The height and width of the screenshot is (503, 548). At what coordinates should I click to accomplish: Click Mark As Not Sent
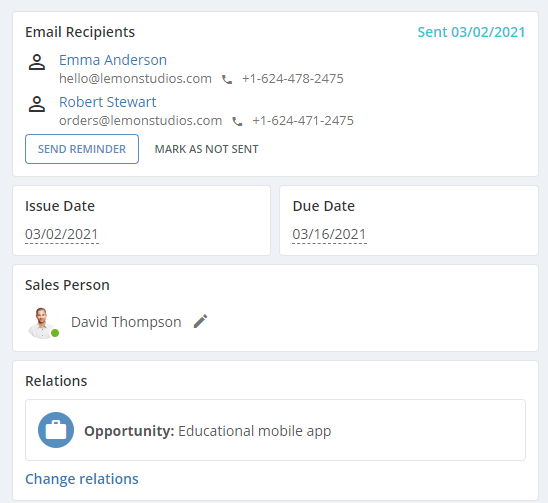pyautogui.click(x=207, y=149)
